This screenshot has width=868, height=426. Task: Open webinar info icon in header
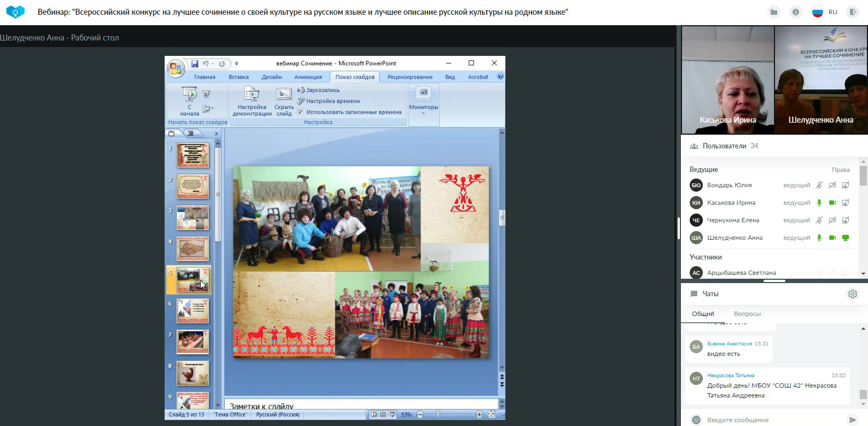pos(796,12)
